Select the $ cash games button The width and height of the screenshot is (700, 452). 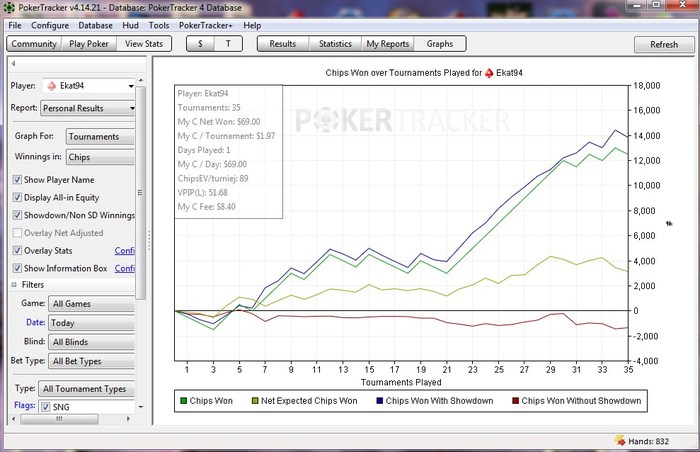(200, 44)
